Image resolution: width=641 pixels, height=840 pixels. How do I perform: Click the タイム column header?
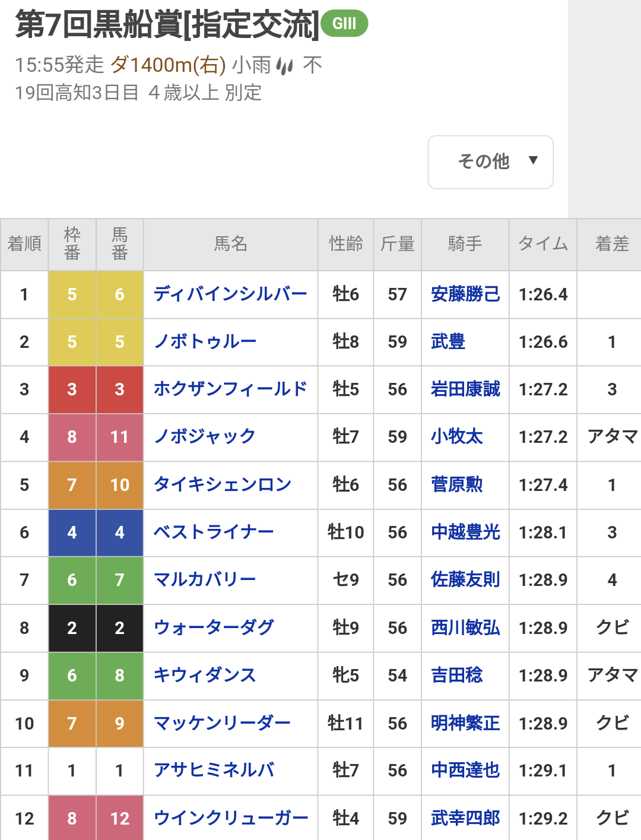[x=543, y=245]
